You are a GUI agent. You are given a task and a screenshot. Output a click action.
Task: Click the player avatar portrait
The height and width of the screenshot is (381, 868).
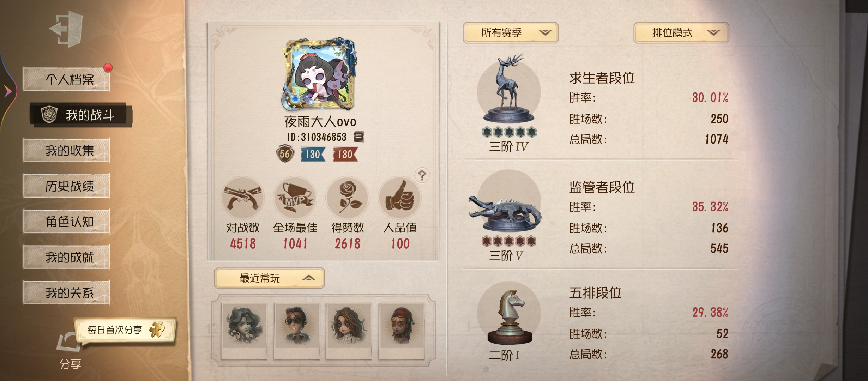(320, 75)
